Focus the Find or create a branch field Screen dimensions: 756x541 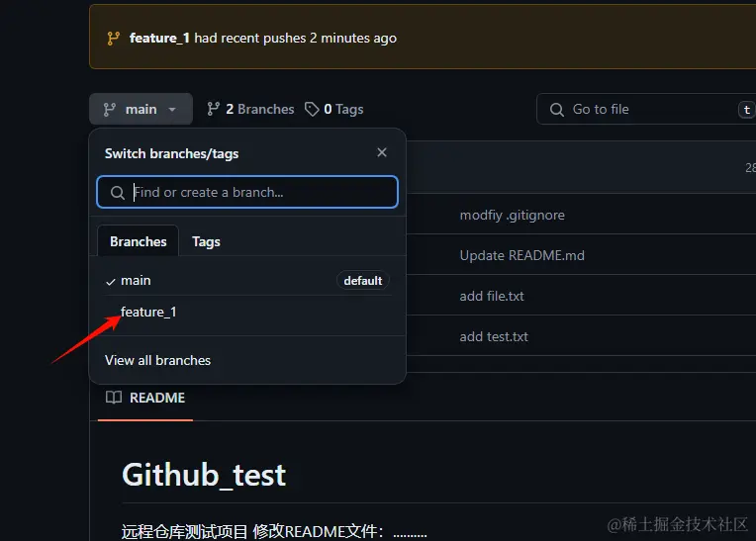(247, 192)
